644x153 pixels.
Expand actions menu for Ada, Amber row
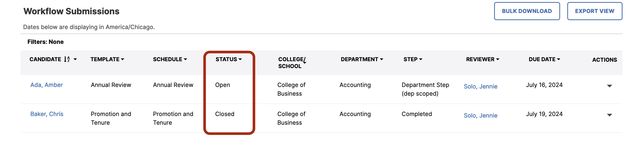pos(609,86)
